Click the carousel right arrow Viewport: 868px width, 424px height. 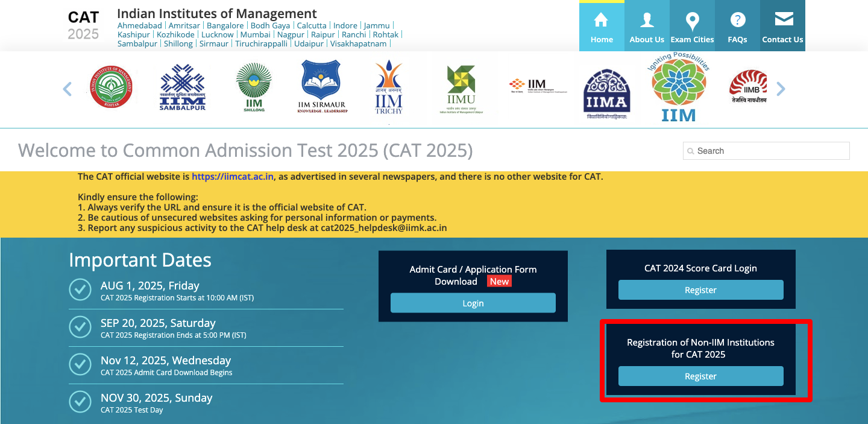[x=781, y=89]
